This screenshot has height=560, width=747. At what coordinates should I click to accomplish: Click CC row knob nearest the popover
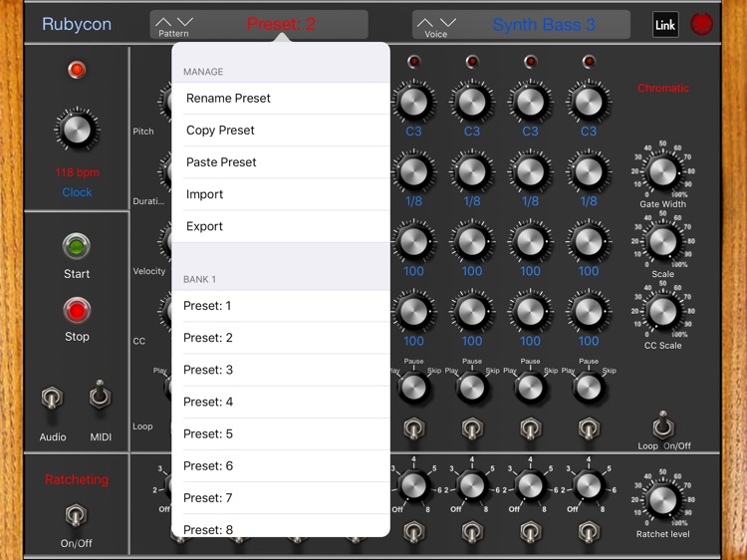point(414,312)
